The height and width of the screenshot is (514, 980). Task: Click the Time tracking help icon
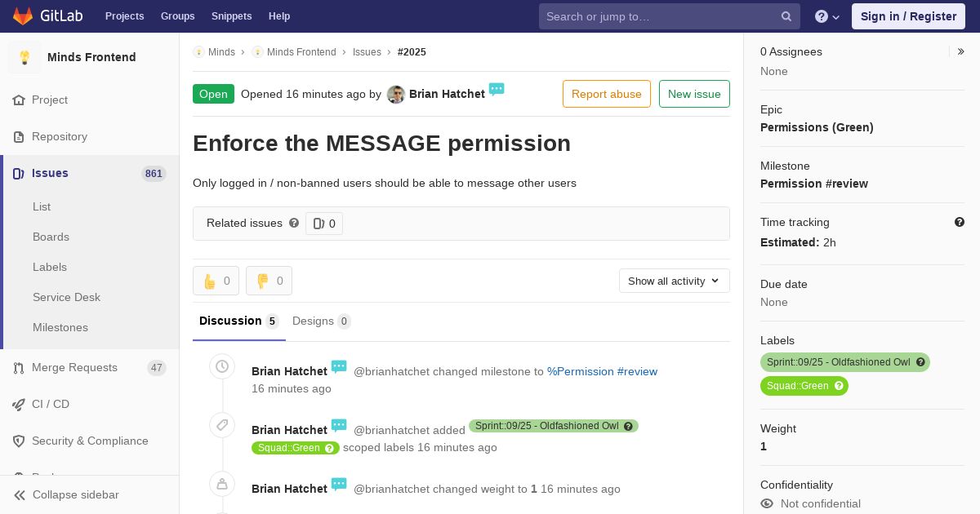pos(960,222)
